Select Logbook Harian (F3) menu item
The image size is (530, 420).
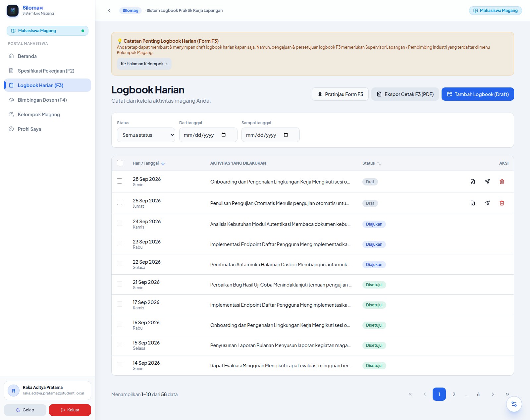pos(47,85)
